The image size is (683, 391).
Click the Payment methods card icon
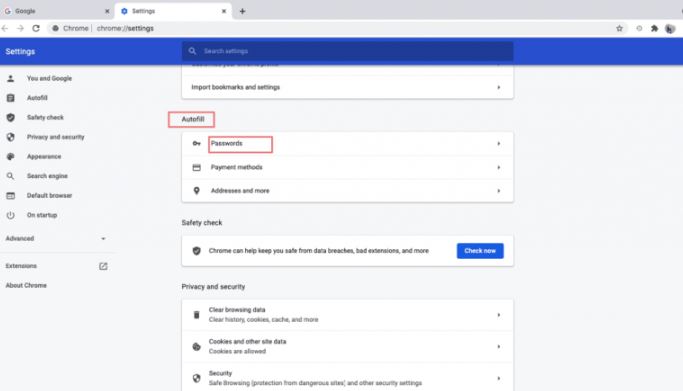pyautogui.click(x=196, y=167)
